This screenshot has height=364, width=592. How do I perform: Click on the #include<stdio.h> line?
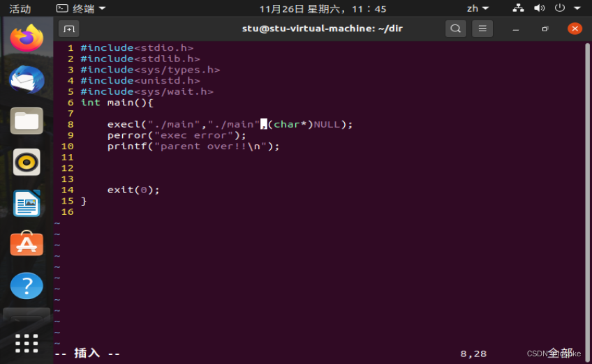pos(137,48)
